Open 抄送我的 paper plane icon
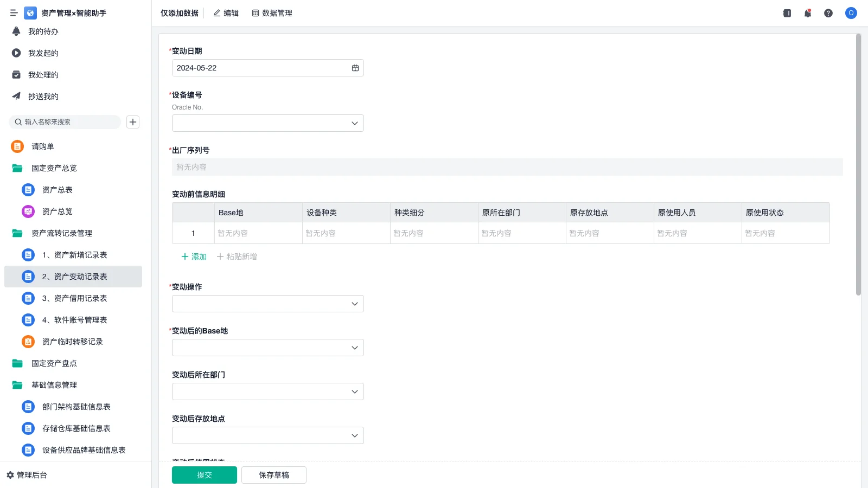This screenshot has height=488, width=868. 16,97
